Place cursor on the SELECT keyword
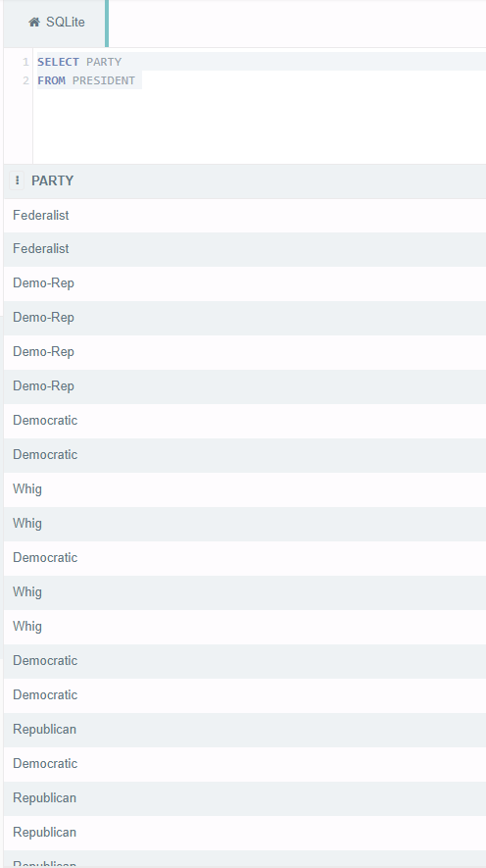The image size is (486, 868). (x=58, y=62)
